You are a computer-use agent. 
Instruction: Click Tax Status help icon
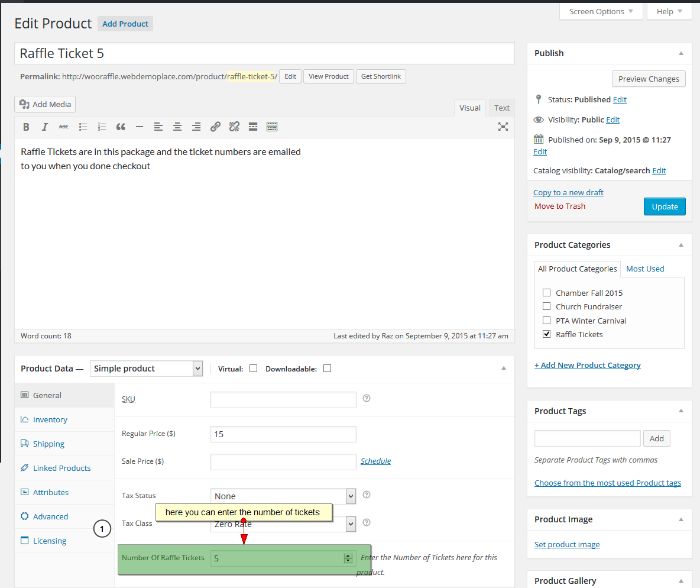[x=367, y=495]
